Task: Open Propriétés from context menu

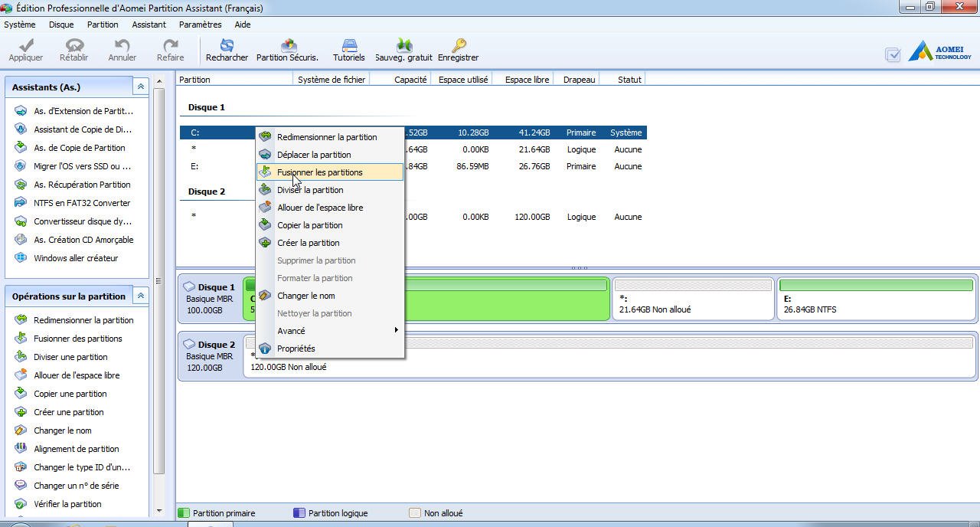Action: [330, 349]
